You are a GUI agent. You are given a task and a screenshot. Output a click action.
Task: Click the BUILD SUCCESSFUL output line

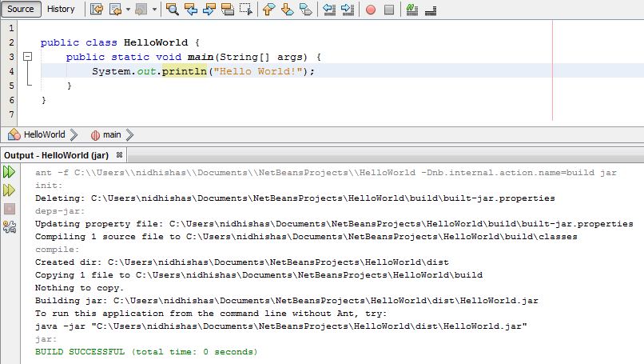point(146,352)
